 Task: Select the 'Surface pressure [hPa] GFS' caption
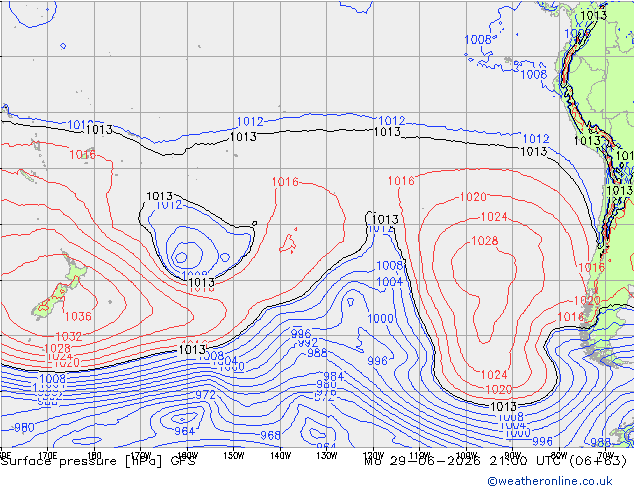coord(98,461)
